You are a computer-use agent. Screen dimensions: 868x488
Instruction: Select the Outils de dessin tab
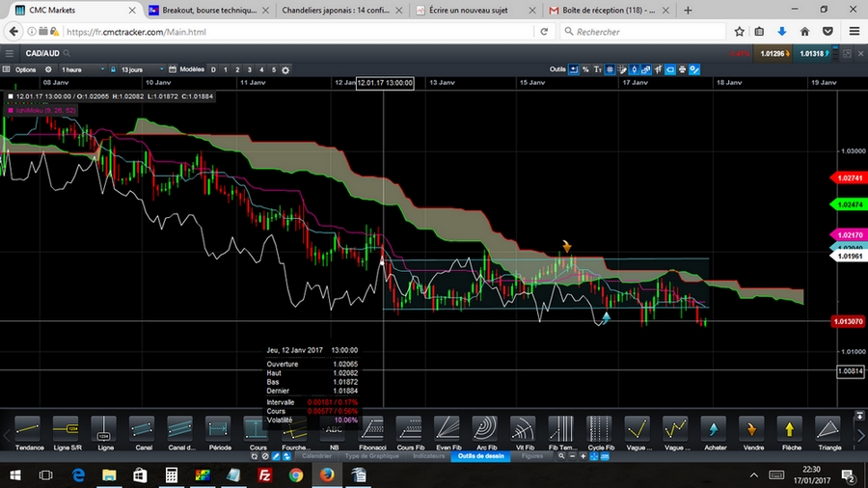(x=480, y=456)
